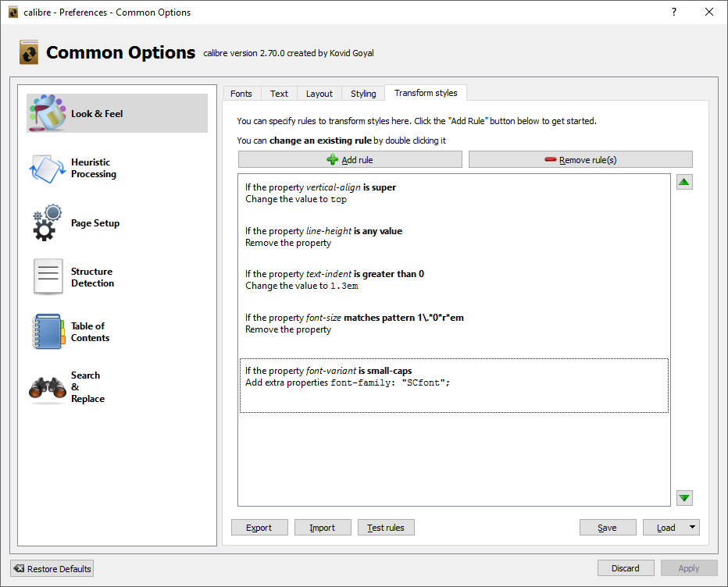This screenshot has height=587, width=728.
Task: Move selected rule up with green arrow
Action: pyautogui.click(x=684, y=183)
